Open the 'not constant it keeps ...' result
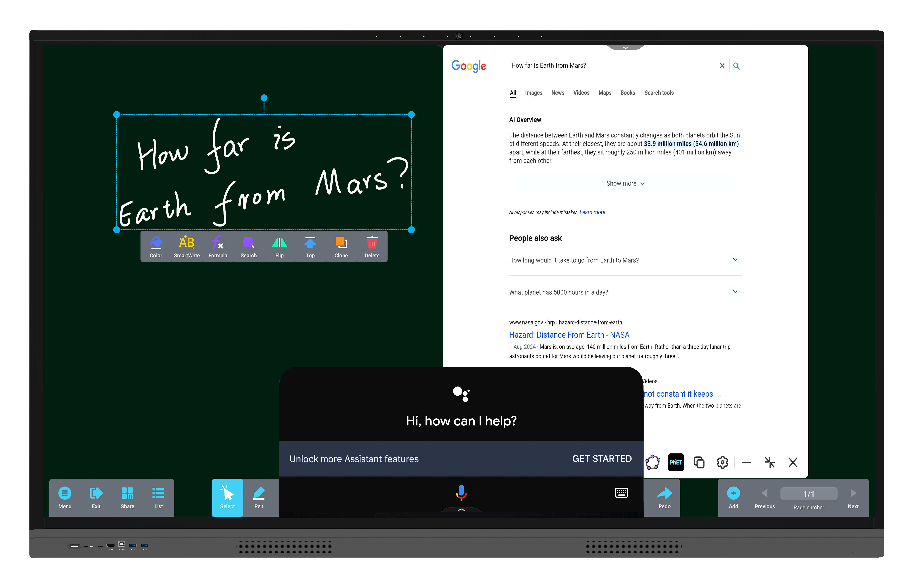 (682, 394)
